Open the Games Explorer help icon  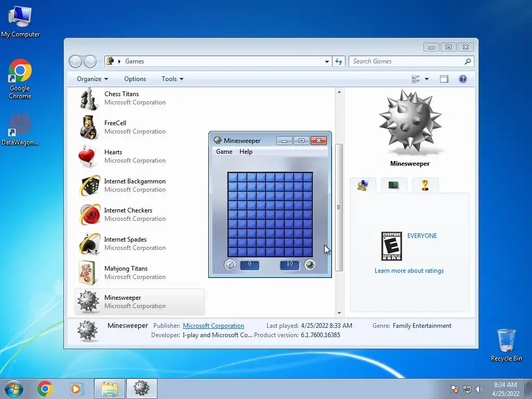pyautogui.click(x=463, y=79)
